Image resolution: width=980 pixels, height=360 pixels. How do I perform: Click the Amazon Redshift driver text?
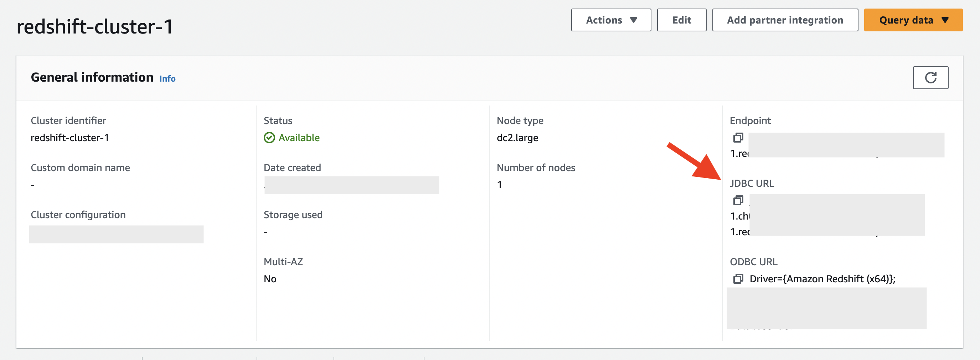[x=822, y=279]
